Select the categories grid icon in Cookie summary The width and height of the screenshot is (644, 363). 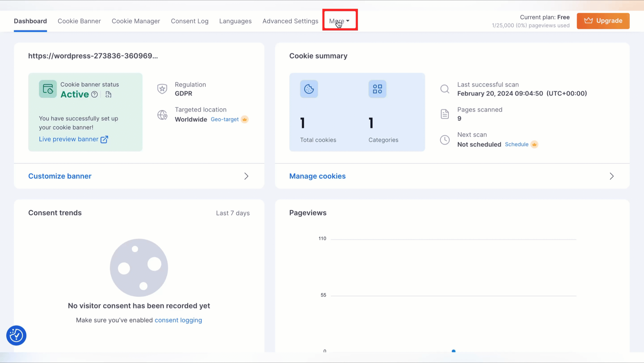coord(377,89)
